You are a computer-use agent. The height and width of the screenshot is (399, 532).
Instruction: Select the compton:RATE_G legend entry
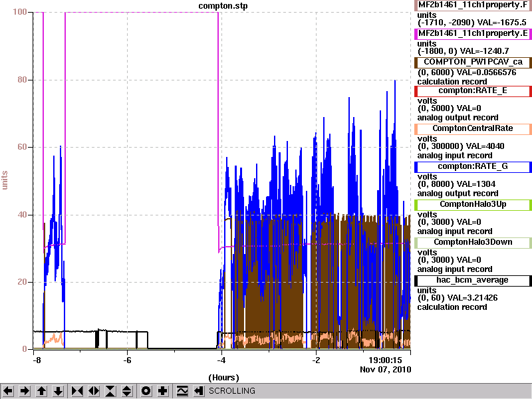pos(473,167)
